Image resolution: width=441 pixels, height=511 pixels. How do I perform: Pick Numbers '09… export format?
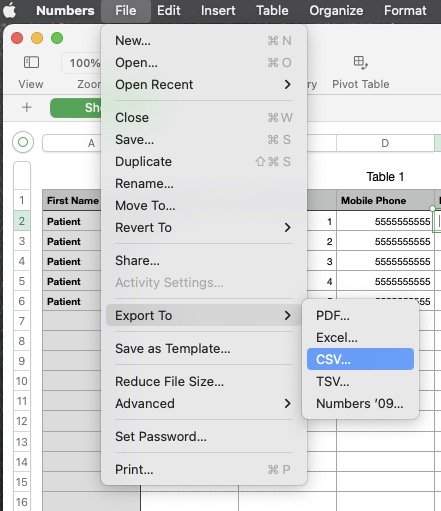pyautogui.click(x=360, y=403)
